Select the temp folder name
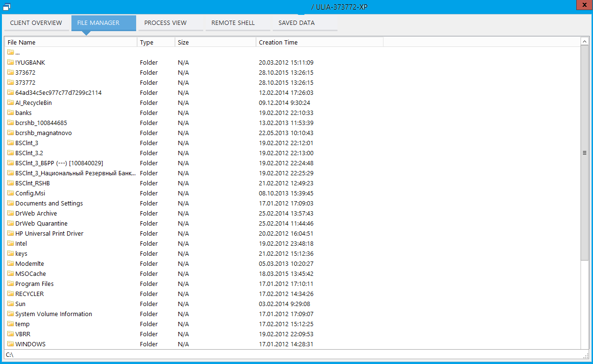 point(23,324)
